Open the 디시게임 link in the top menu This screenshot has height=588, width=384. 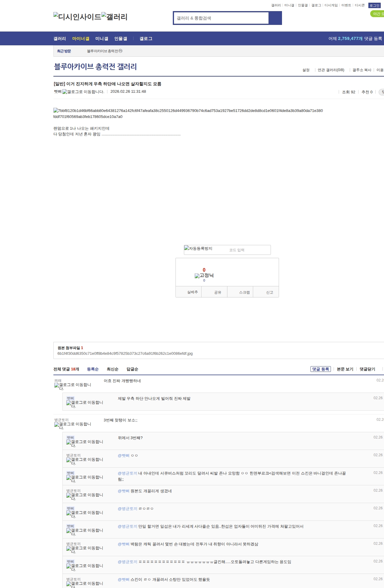pos(331,5)
